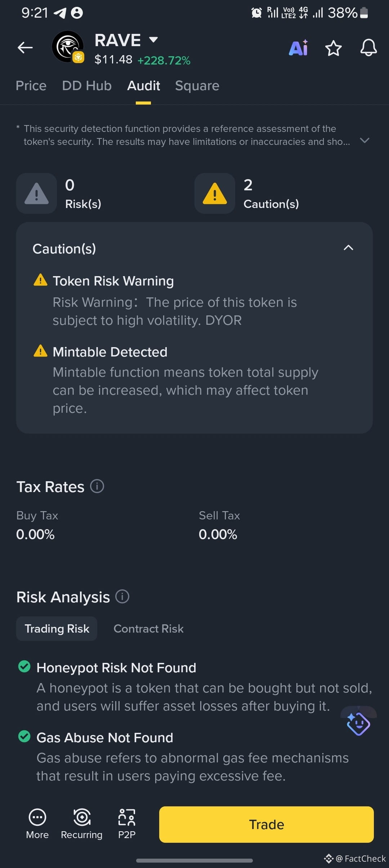Select the Trading Risk filter
Image resolution: width=389 pixels, height=868 pixels.
coord(57,629)
